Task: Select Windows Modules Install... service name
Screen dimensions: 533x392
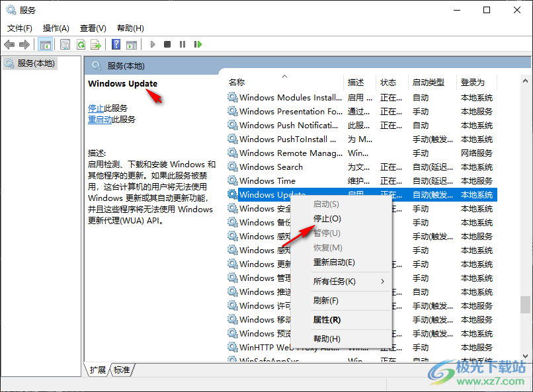Action: pyautogui.click(x=290, y=97)
